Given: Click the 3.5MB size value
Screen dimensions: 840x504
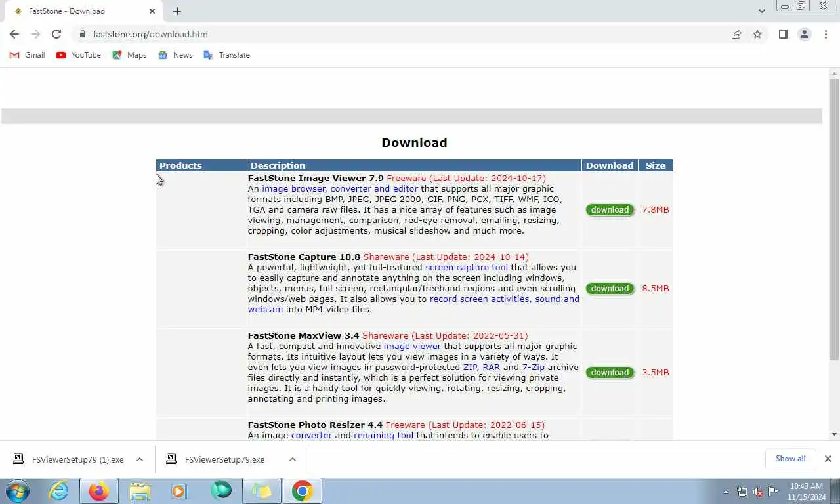Looking at the screenshot, I should (x=656, y=372).
